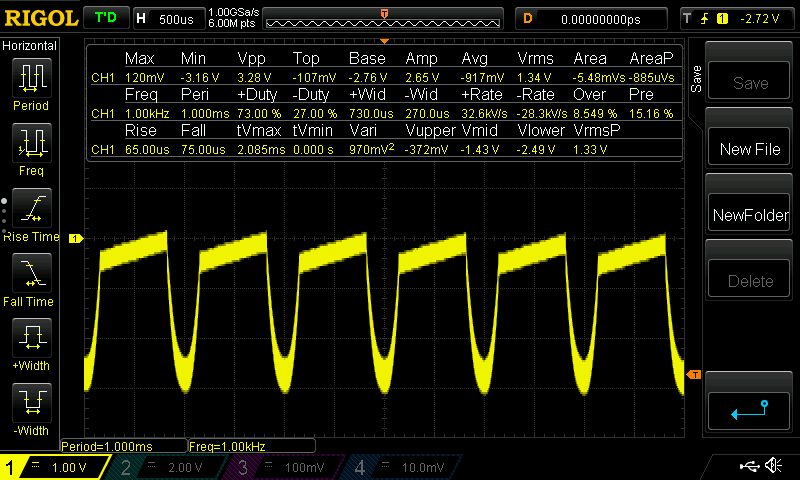The width and height of the screenshot is (800, 480).
Task: Click the 6.00M pts memory depth readout
Action: coord(232,23)
